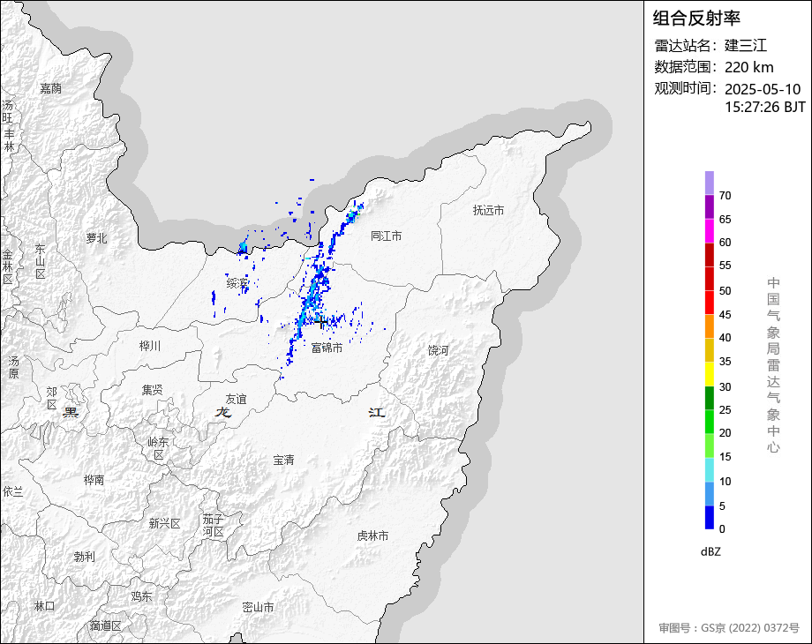The height and width of the screenshot is (644, 812).
Task: Click the data range value 220 km
Action: [748, 67]
